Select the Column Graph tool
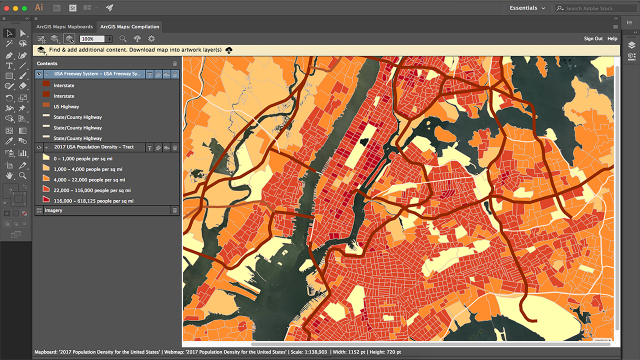Image resolution: width=640 pixels, height=360 pixels. click(x=22, y=153)
